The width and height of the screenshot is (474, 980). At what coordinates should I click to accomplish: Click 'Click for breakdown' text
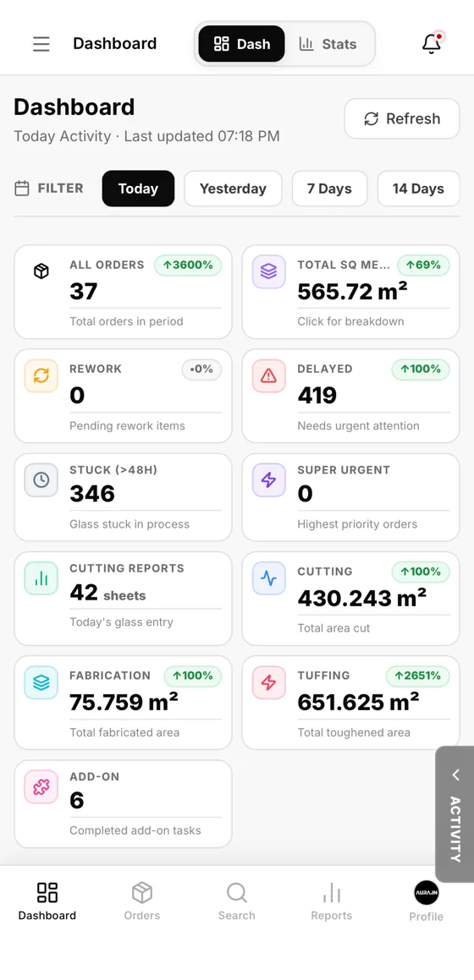350,321
